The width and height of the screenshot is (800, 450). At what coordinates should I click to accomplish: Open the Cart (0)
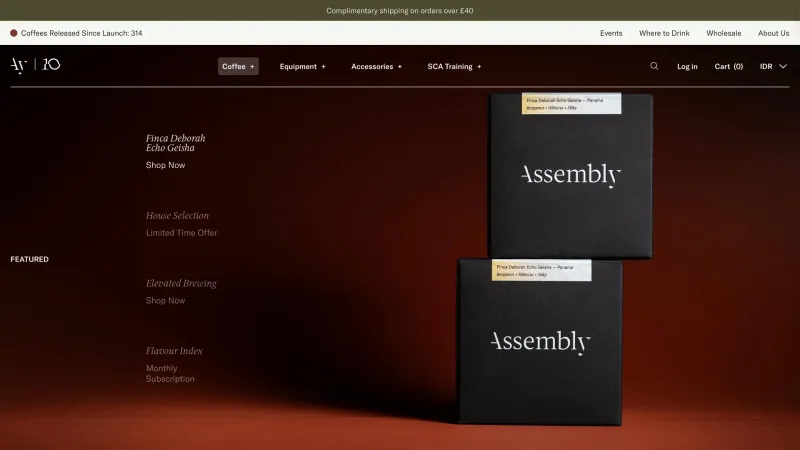(729, 66)
